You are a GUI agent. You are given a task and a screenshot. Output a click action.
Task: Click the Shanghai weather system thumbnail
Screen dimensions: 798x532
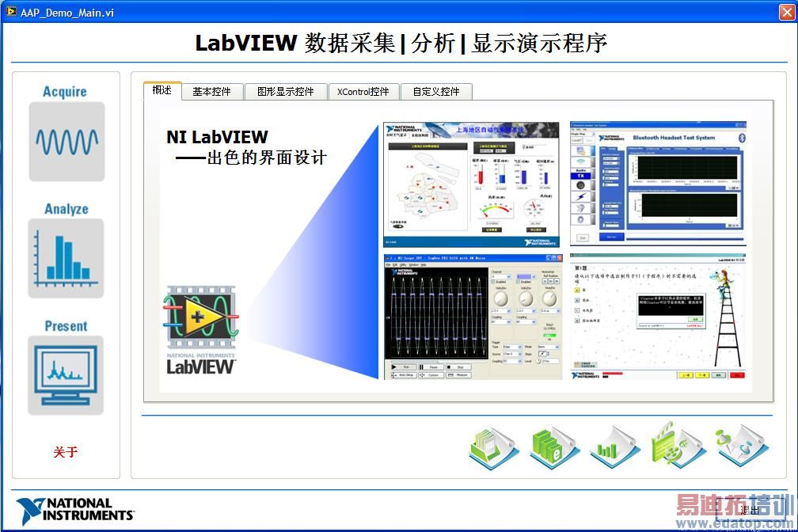tap(471, 184)
